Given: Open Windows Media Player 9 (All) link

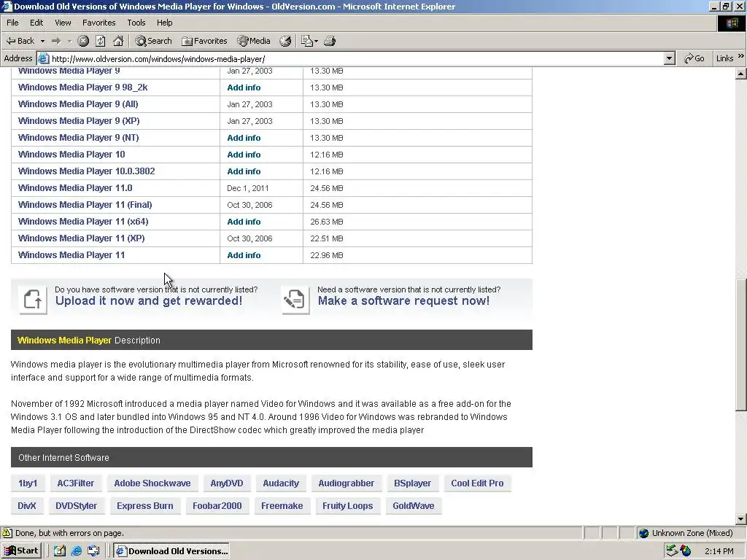Looking at the screenshot, I should [78, 104].
